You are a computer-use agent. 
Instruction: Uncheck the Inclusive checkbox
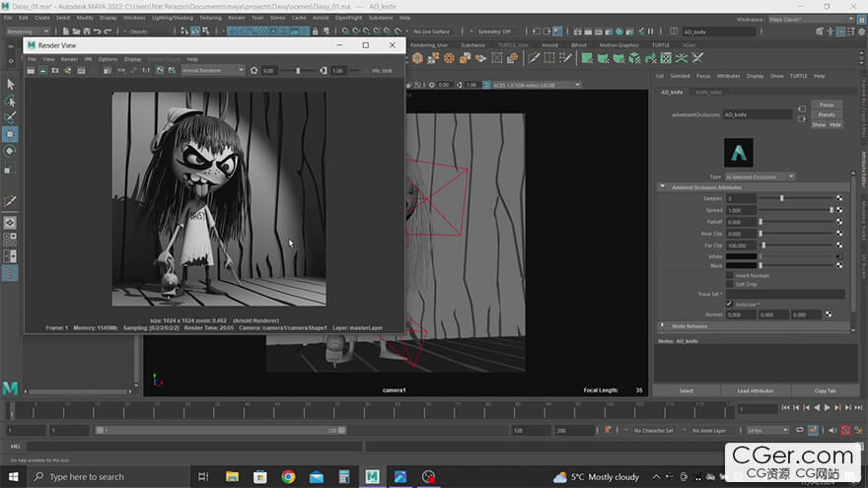730,304
